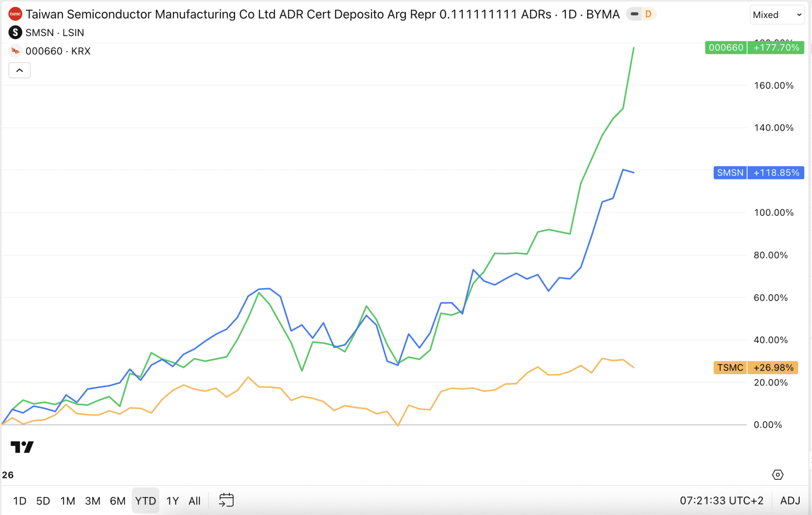Open the go to date calendar
The height and width of the screenshot is (515, 812).
(x=226, y=500)
